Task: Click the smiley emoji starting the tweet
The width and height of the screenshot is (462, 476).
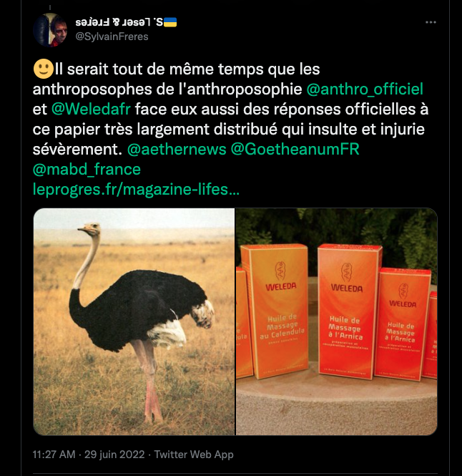Action: [x=44, y=69]
